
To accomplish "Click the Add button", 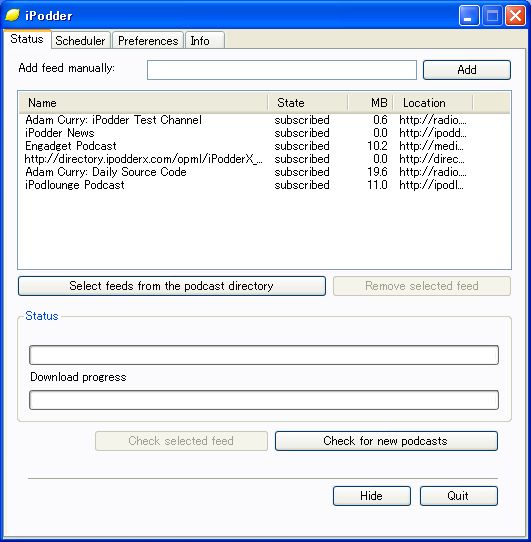I will [x=467, y=70].
